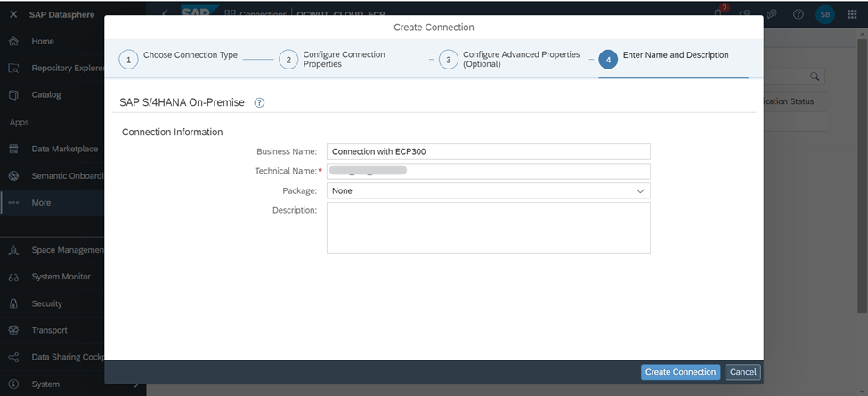Open System Monitor in the sidebar
868x396 pixels.
coord(52,277)
